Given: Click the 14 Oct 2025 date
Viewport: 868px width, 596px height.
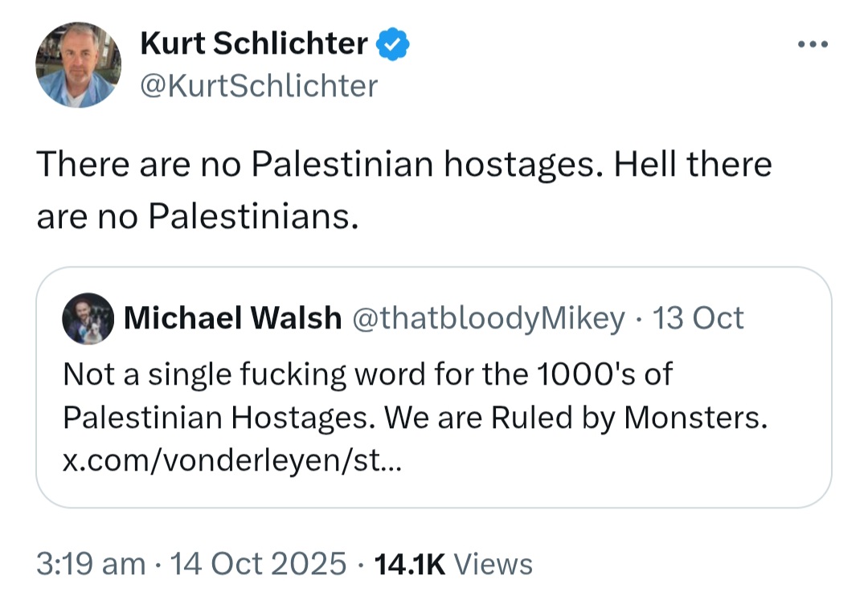Looking at the screenshot, I should pyautogui.click(x=257, y=563).
